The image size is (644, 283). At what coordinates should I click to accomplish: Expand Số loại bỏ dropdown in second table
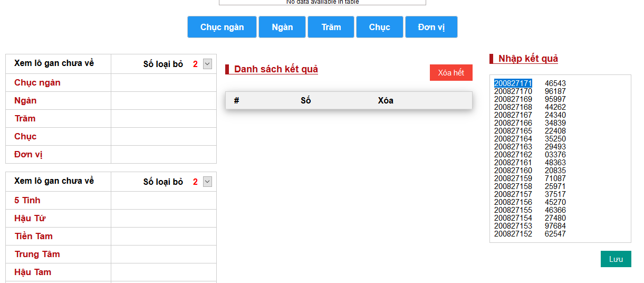tap(207, 182)
